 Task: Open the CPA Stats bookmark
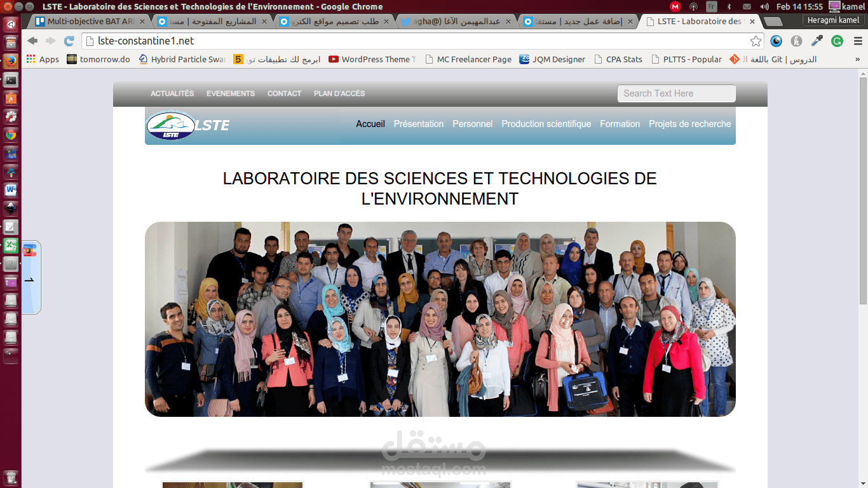(618, 60)
